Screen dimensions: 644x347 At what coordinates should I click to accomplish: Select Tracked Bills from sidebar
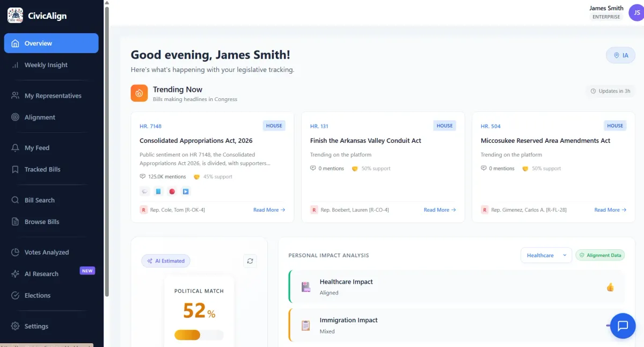coord(42,169)
